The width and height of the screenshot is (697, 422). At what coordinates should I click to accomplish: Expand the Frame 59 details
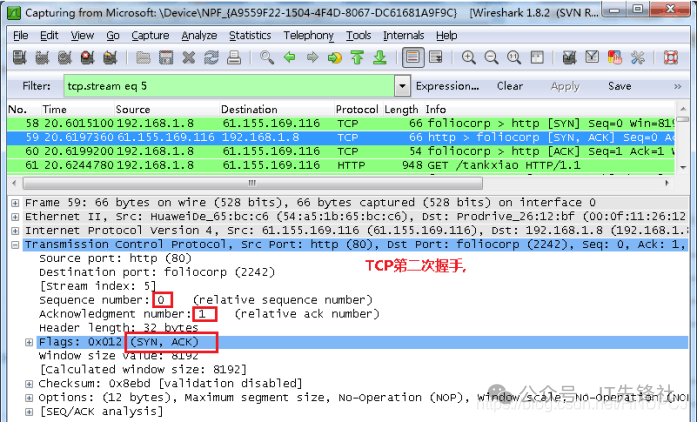coord(14,203)
